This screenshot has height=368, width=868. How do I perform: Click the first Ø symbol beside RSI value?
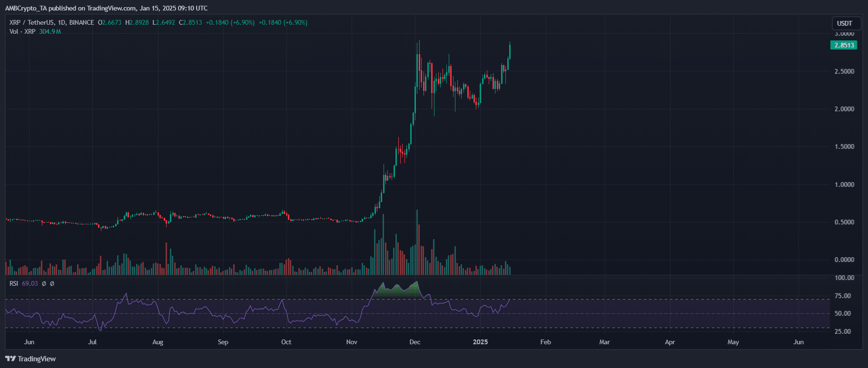point(44,284)
